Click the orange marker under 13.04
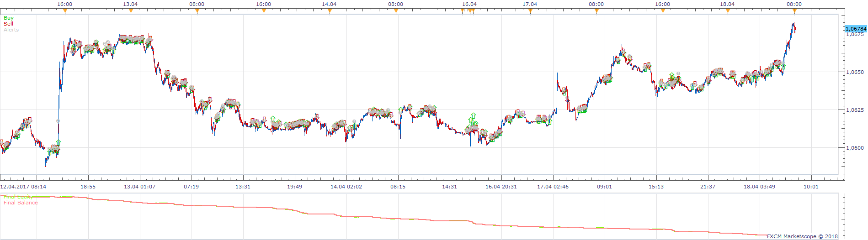 (x=131, y=11)
